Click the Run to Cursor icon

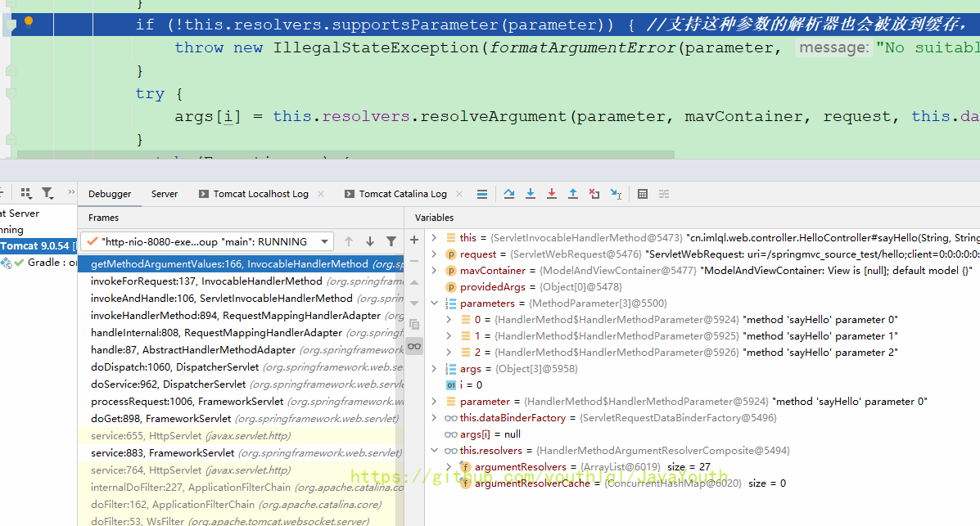616,194
